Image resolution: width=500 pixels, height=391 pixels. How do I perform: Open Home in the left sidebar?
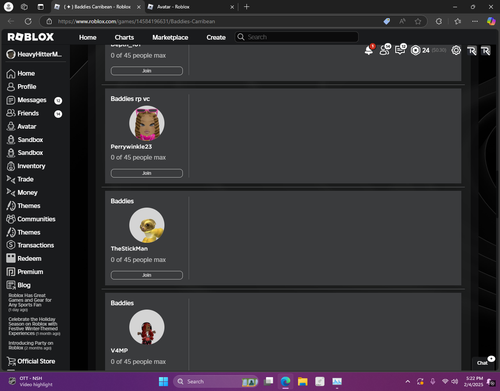coord(21,73)
